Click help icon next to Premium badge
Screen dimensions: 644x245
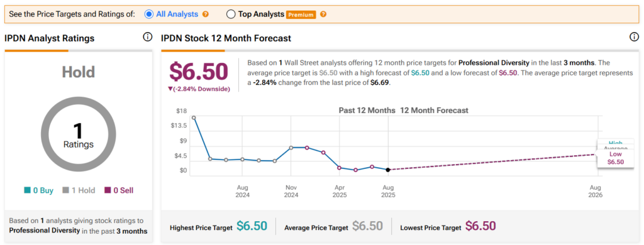[323, 14]
